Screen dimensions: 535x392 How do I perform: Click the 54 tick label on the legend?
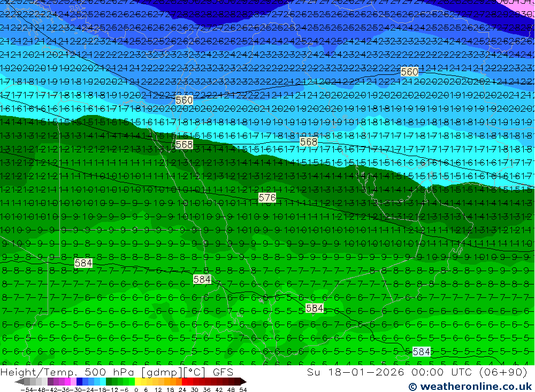[x=243, y=390]
